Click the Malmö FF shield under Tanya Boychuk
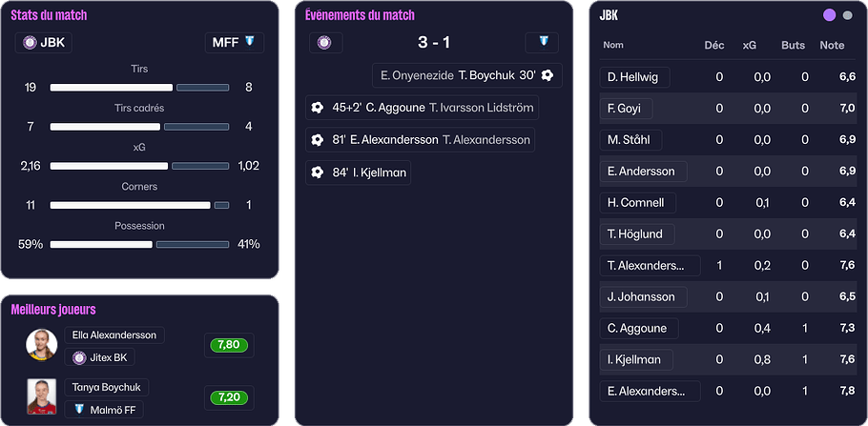The height and width of the screenshot is (426, 868). coord(79,409)
